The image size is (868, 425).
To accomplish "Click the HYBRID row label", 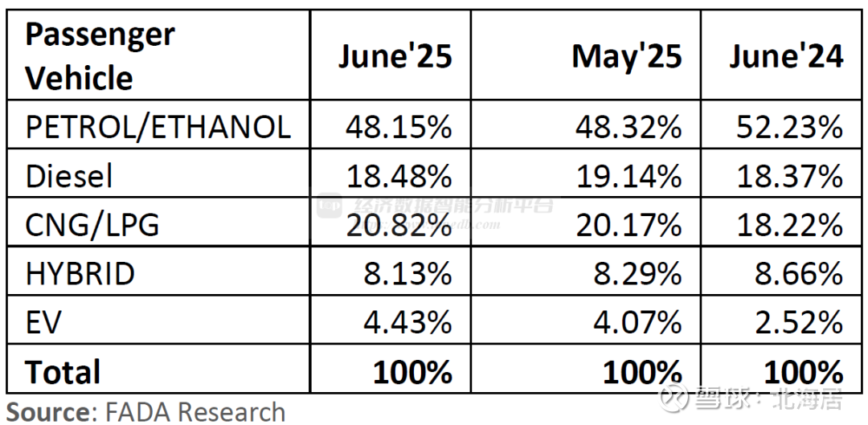I will pos(80,273).
